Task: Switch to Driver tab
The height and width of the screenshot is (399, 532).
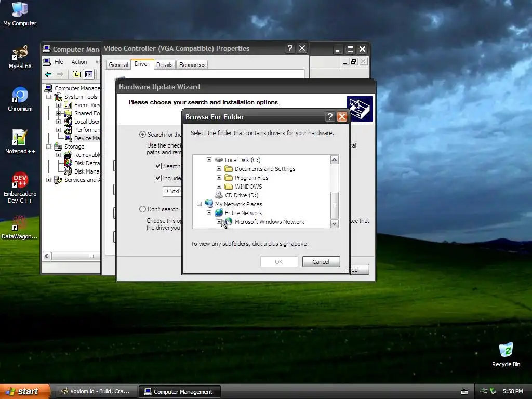Action: click(x=142, y=64)
